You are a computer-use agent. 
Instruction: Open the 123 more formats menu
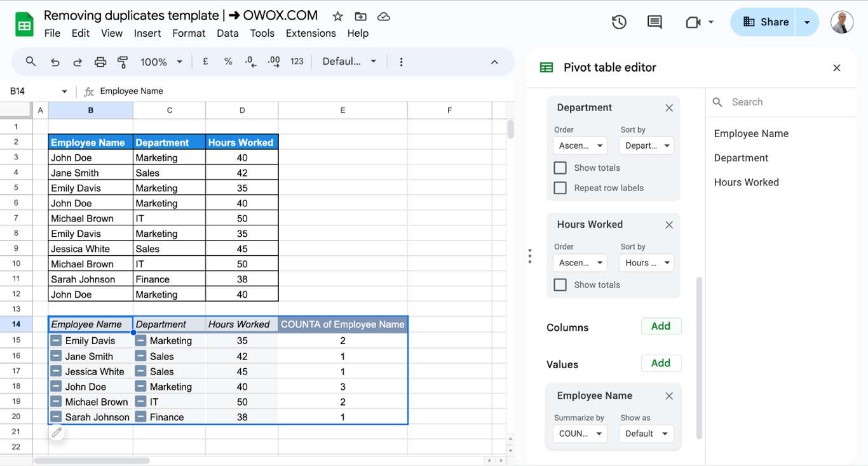click(297, 62)
